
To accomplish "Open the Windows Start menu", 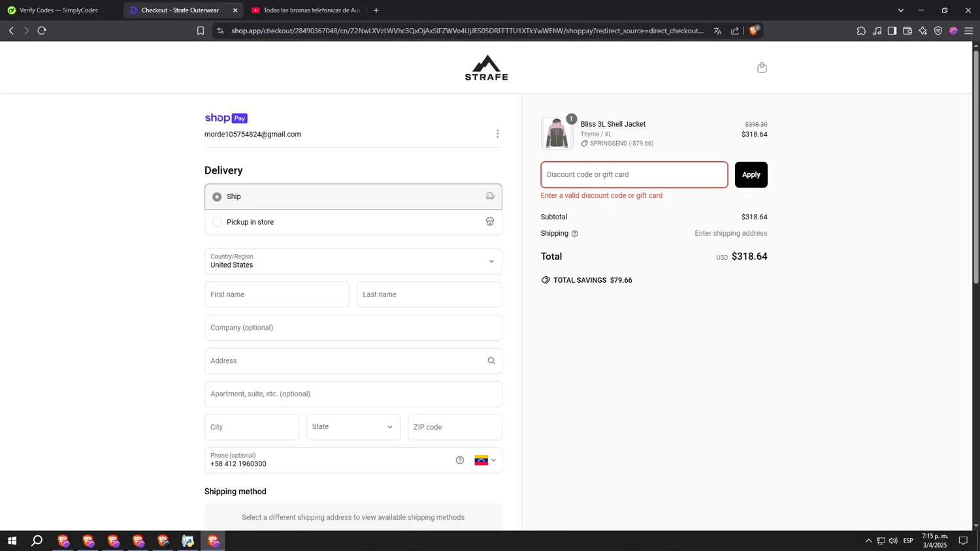I will (12, 541).
